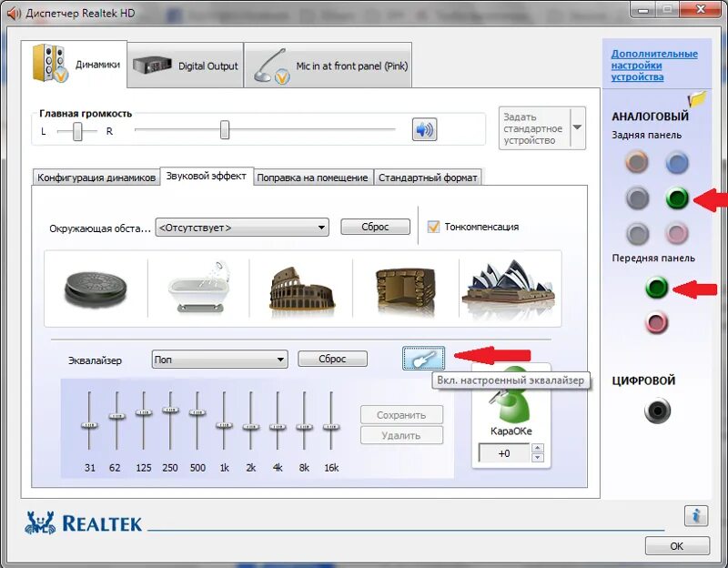Click the pink front panel jack

[656, 323]
